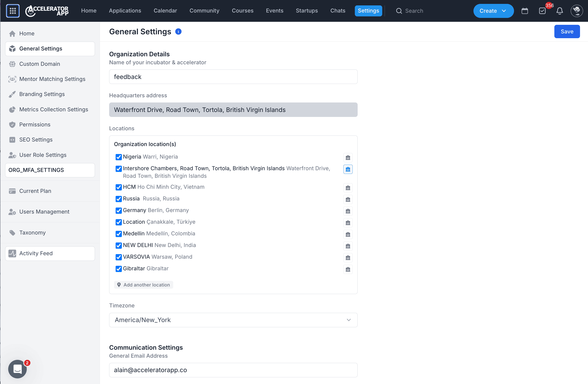Click the notifications bell icon

(560, 11)
